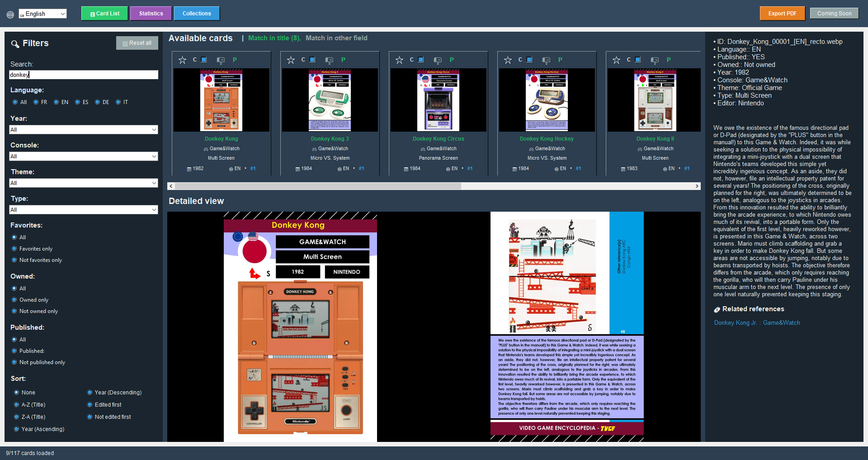Screen dimensions: 868x460
Task: Toggle the C collection checkbox on Donkey Kong card
Action: point(204,60)
